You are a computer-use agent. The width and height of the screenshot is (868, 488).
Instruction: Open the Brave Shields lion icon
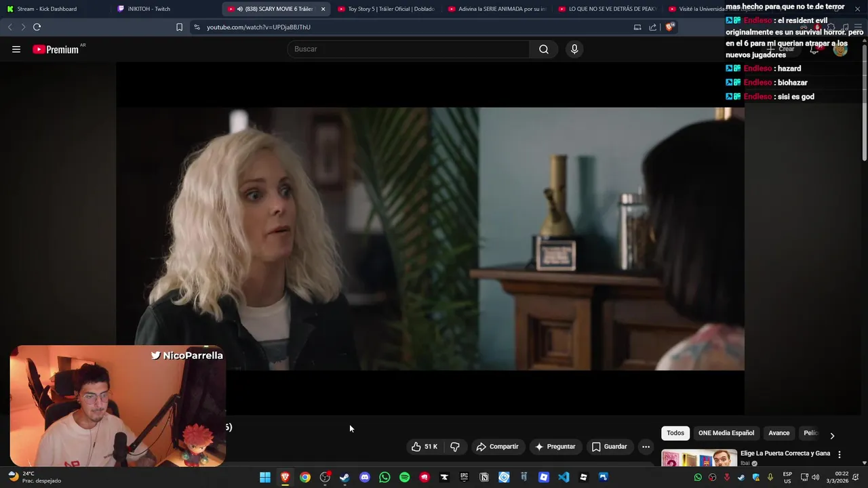coord(669,27)
